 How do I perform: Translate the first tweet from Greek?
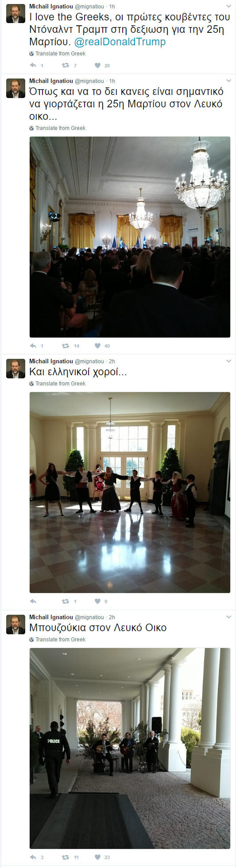58,54
